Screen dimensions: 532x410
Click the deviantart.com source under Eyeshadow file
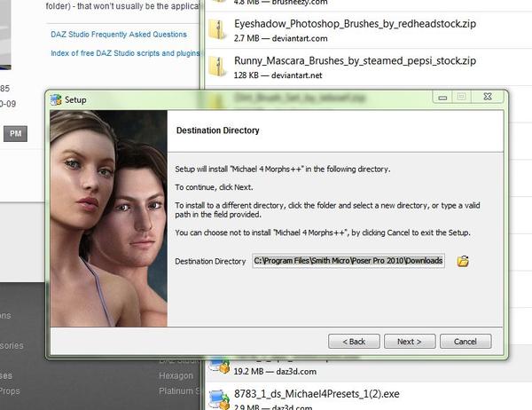pyautogui.click(x=300, y=38)
